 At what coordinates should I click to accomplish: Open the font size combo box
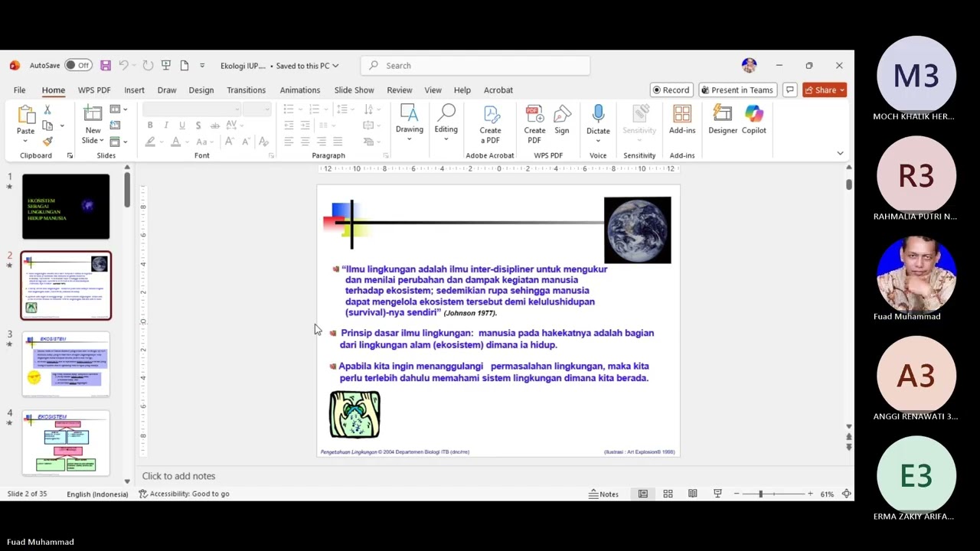(256, 109)
